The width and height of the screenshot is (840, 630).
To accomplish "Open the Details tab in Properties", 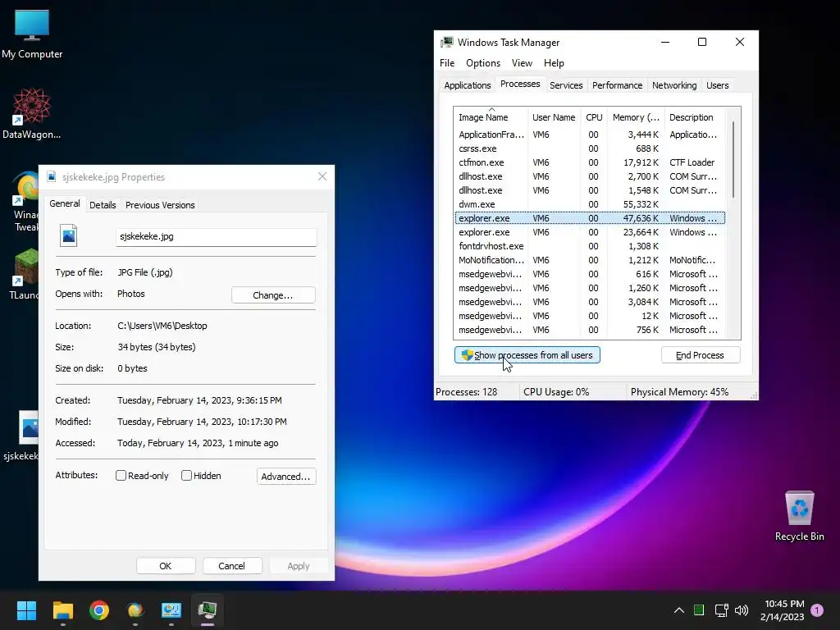I will pos(103,204).
